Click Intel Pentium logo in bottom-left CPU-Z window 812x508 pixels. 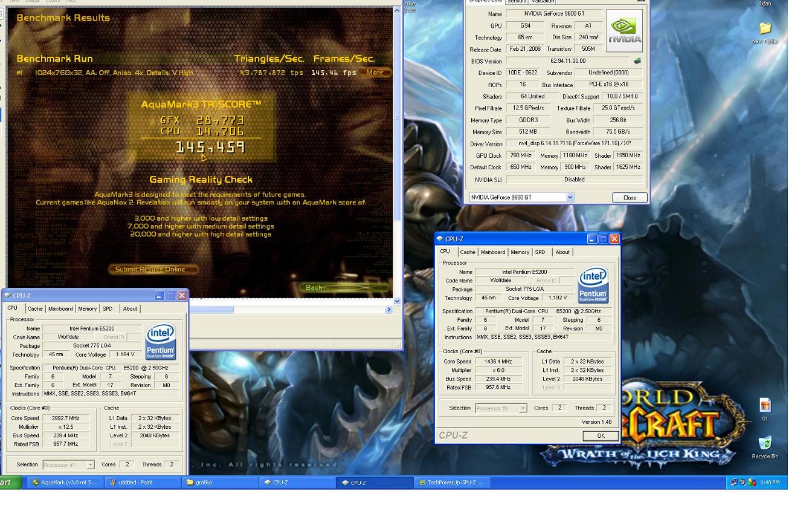tap(160, 342)
